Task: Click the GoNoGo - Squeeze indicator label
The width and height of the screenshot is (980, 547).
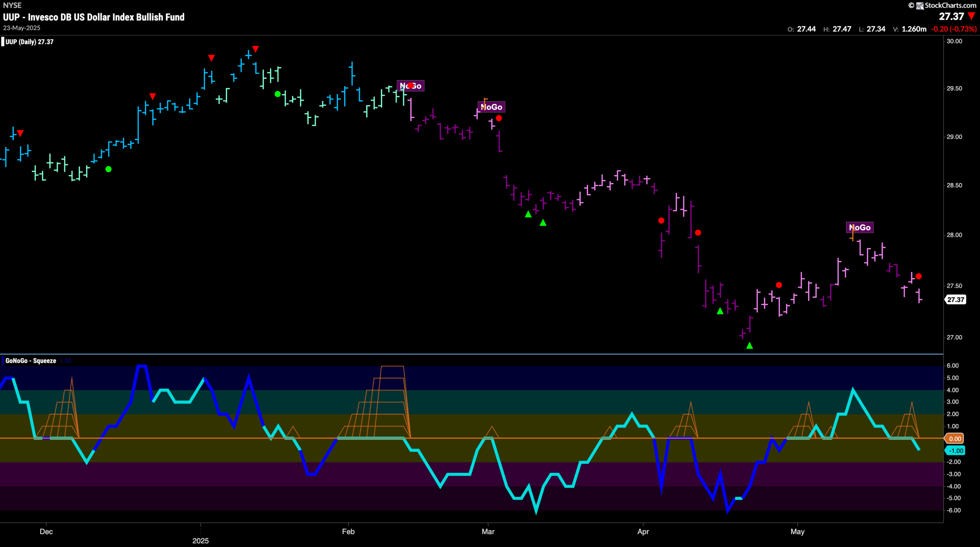Action: tap(31, 360)
